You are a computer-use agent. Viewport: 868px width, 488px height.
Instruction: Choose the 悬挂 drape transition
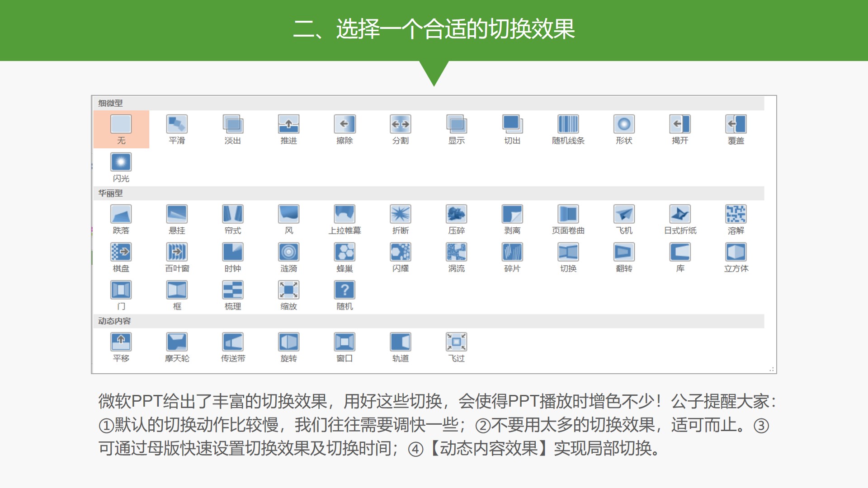(x=177, y=219)
